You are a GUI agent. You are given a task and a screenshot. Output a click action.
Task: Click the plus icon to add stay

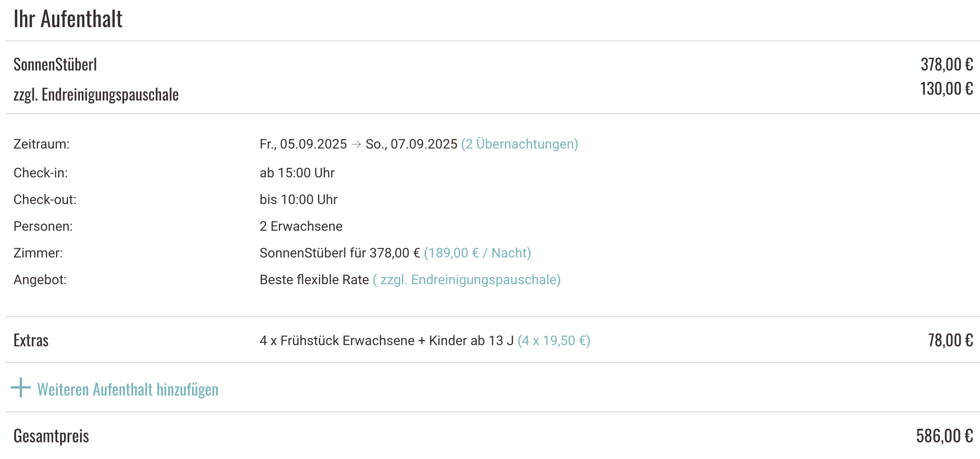point(20,388)
